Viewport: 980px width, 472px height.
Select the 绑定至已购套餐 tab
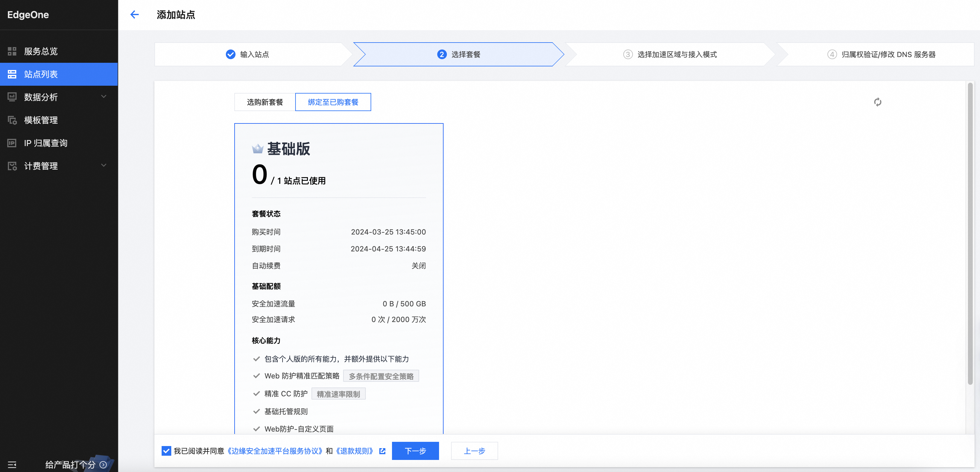(333, 102)
